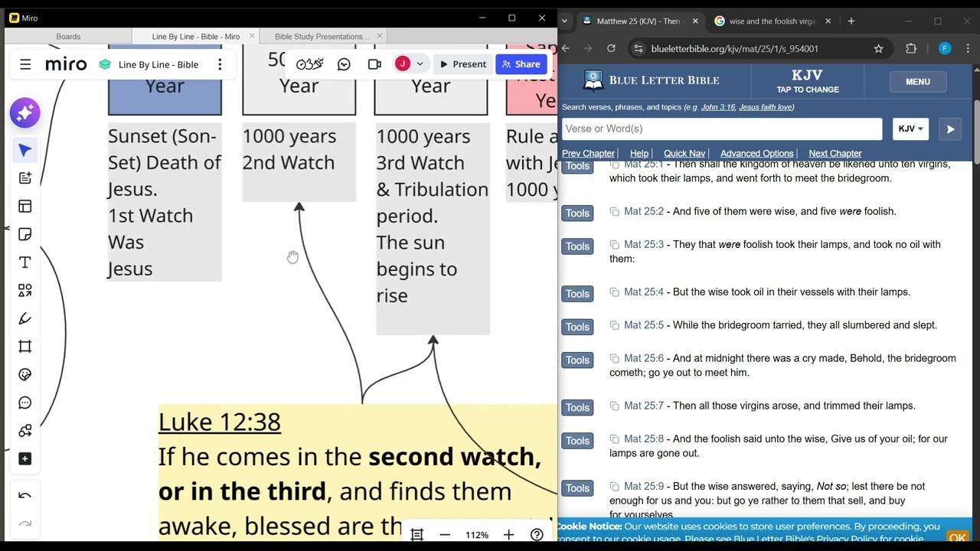Viewport: 980px width, 551px height.
Task: Open a new Chrome tab
Action: (851, 21)
